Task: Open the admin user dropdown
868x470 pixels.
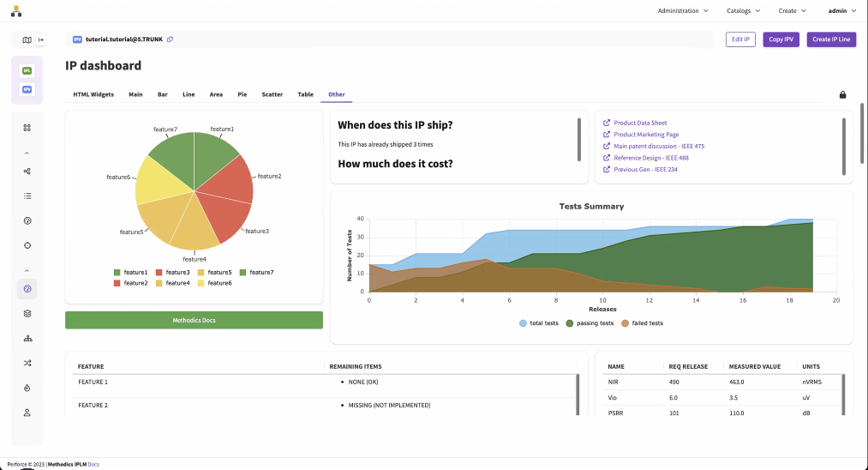Action: (x=841, y=11)
